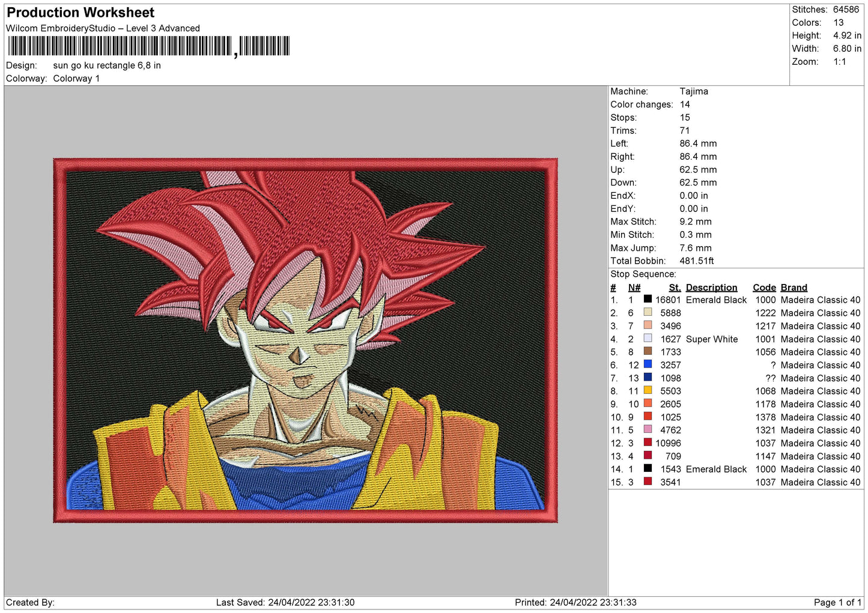Click the Stitches count 64586
868x613 pixels.
tap(846, 10)
